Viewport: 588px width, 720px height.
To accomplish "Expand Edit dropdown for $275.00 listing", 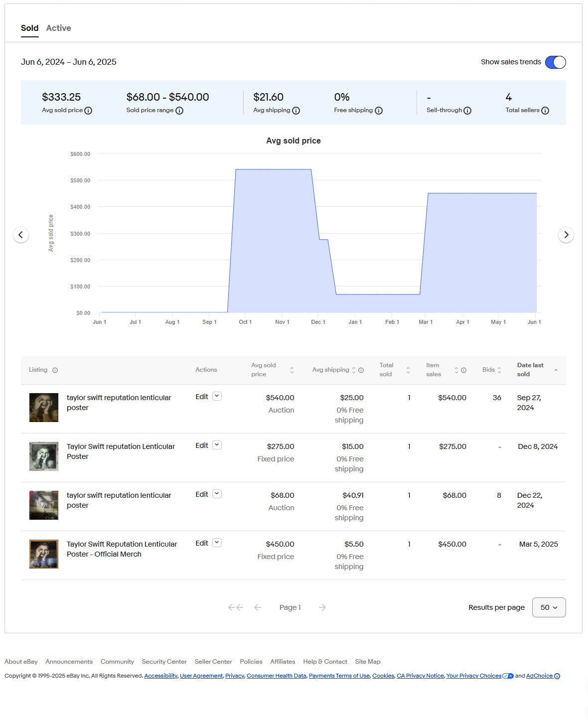I will pos(217,445).
